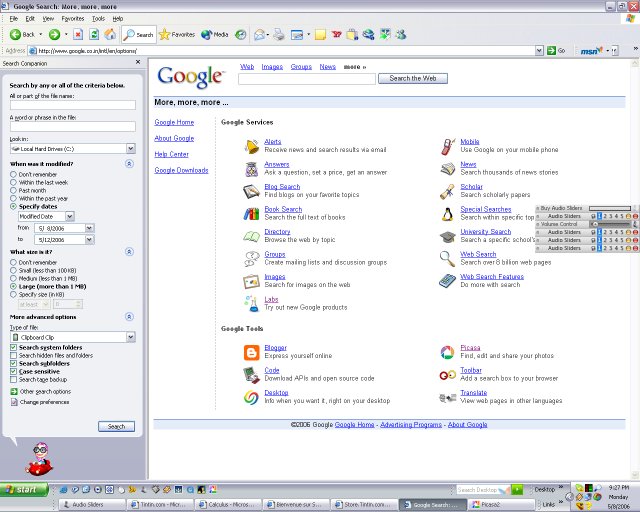Toggle the Search companion toolbar button

click(x=138, y=35)
